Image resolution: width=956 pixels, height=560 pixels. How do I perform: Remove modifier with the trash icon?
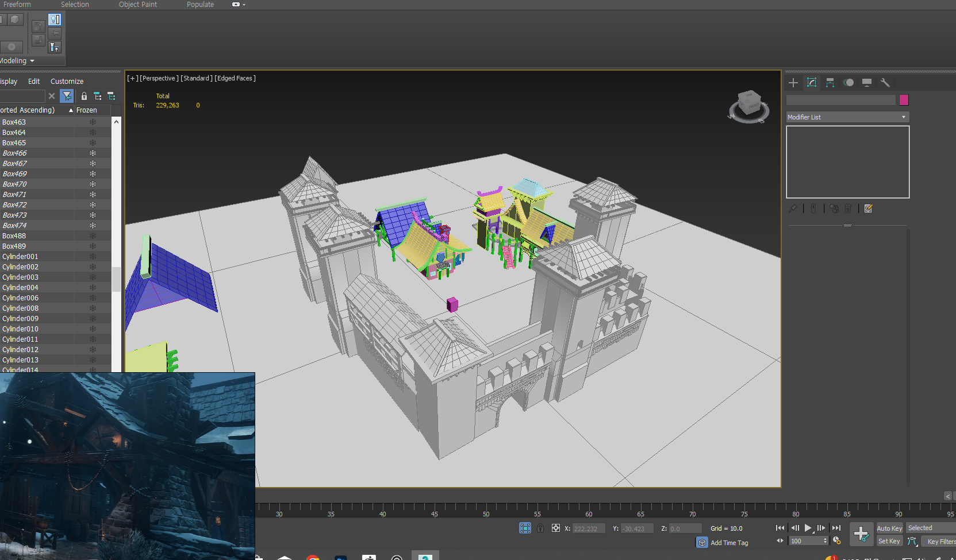click(x=848, y=208)
